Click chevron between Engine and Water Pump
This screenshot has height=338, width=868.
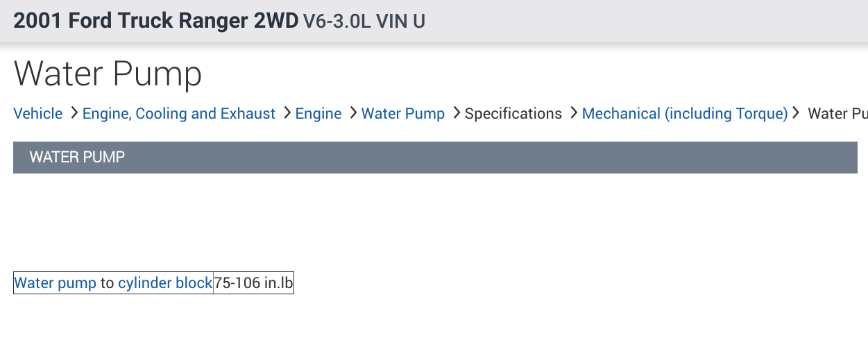pos(353,113)
